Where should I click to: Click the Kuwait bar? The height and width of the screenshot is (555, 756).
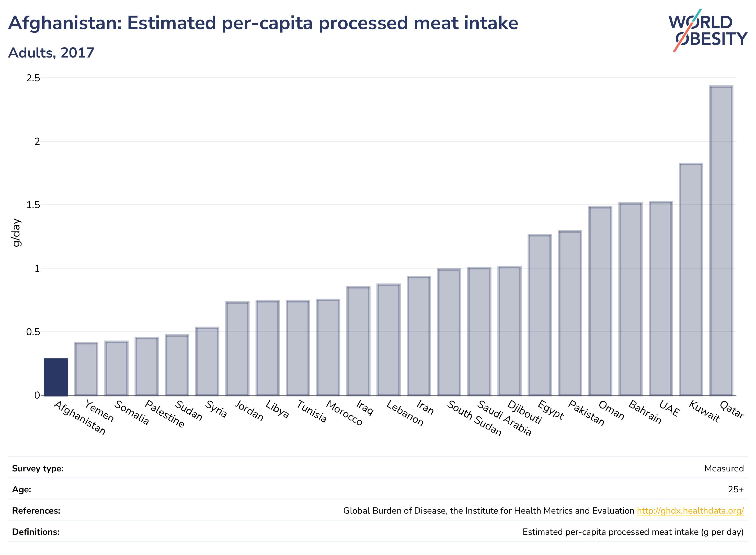pyautogui.click(x=691, y=279)
